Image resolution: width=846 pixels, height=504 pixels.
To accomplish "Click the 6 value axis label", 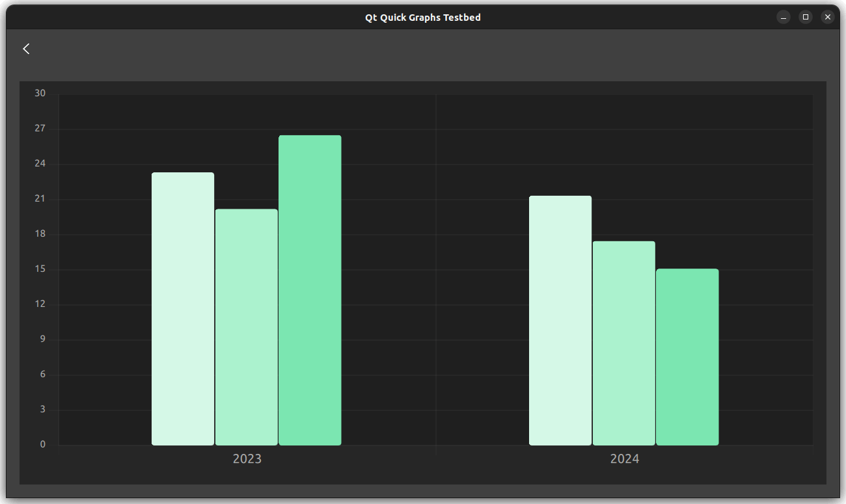I will [x=43, y=375].
